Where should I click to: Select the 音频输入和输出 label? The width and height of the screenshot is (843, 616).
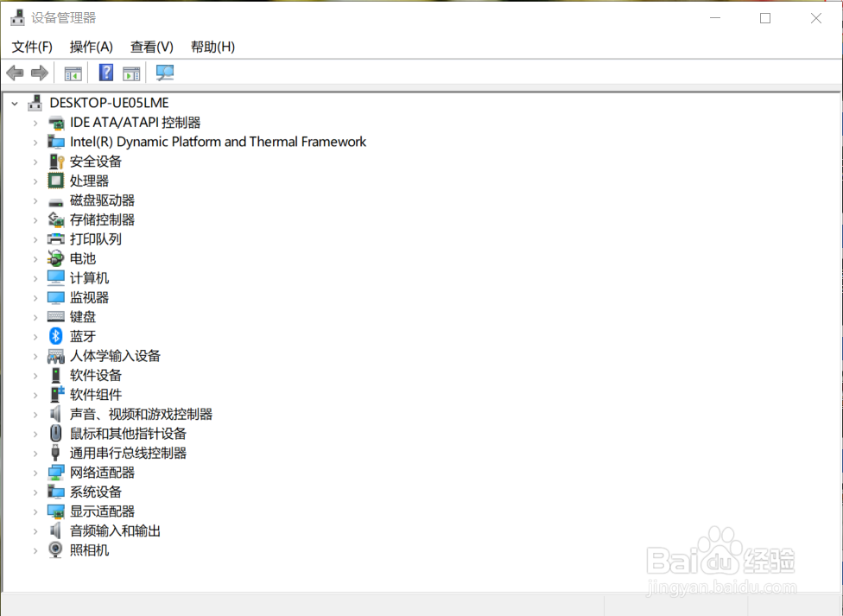[115, 530]
